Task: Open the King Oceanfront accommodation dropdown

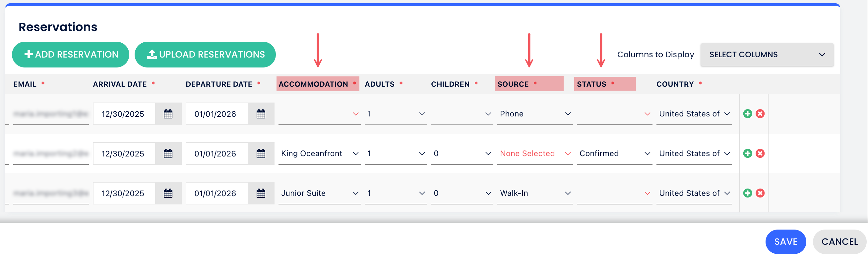Action: (319, 154)
